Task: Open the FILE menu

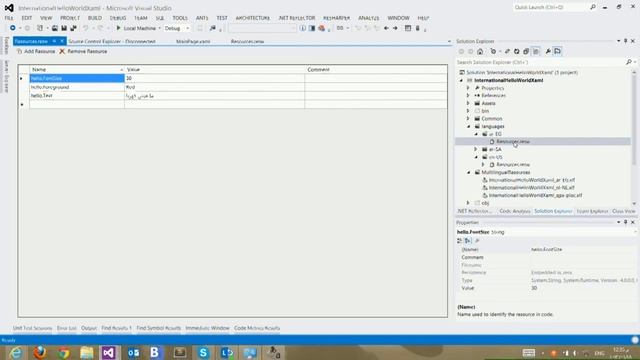Action: [9, 18]
